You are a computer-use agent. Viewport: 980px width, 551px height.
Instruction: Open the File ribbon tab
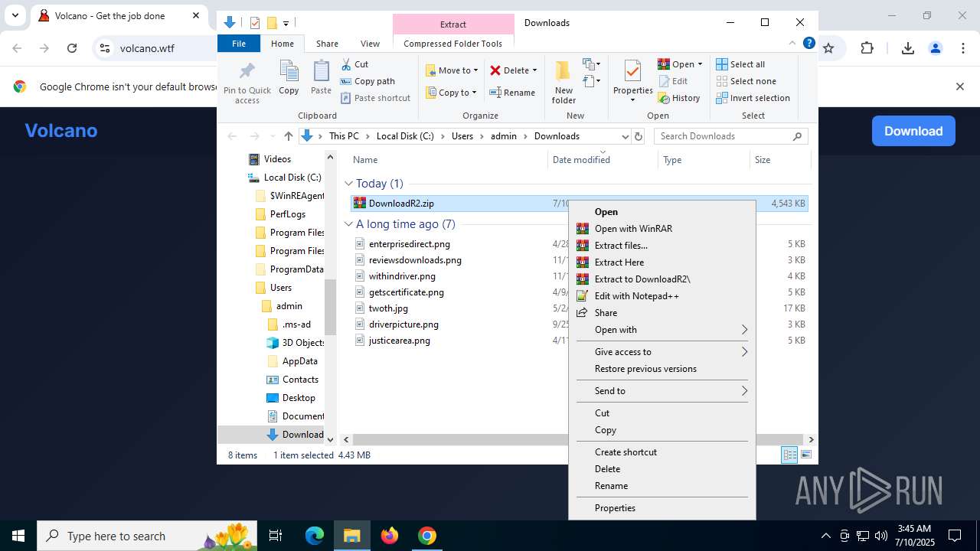[x=239, y=44]
